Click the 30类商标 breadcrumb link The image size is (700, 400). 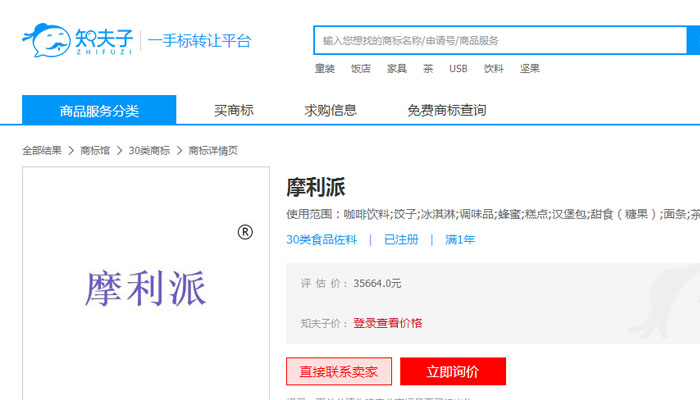click(x=149, y=150)
